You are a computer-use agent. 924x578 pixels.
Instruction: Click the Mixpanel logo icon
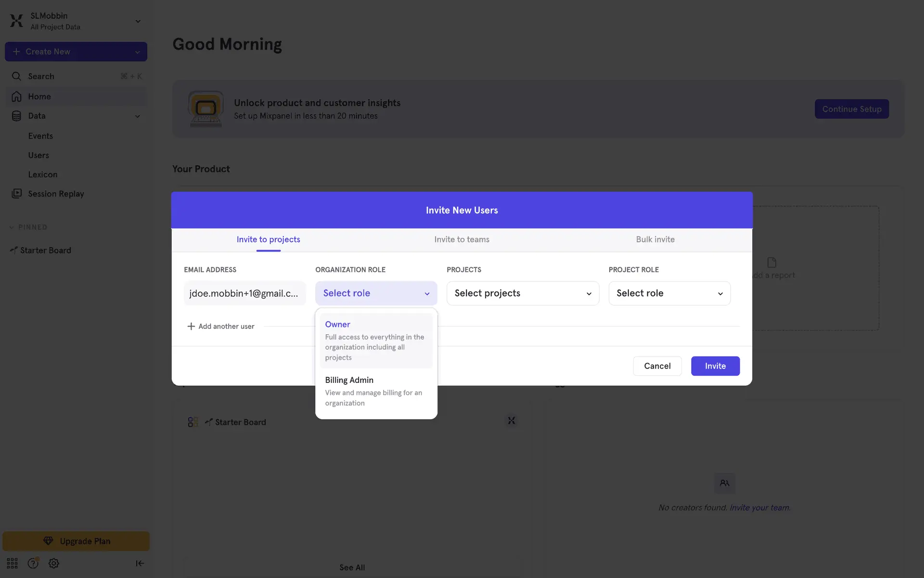pyautogui.click(x=16, y=21)
